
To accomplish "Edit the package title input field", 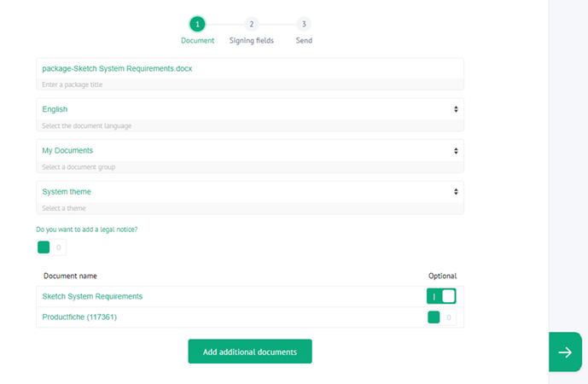I will (x=249, y=68).
